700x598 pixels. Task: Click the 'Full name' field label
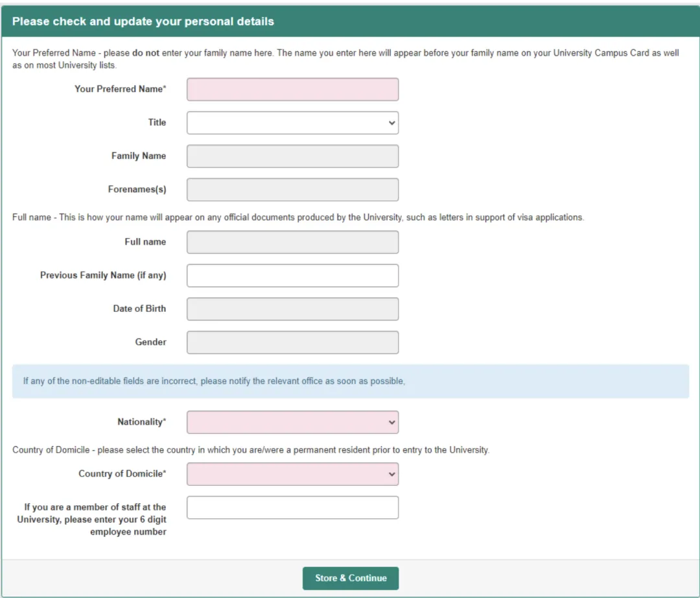[x=145, y=242]
